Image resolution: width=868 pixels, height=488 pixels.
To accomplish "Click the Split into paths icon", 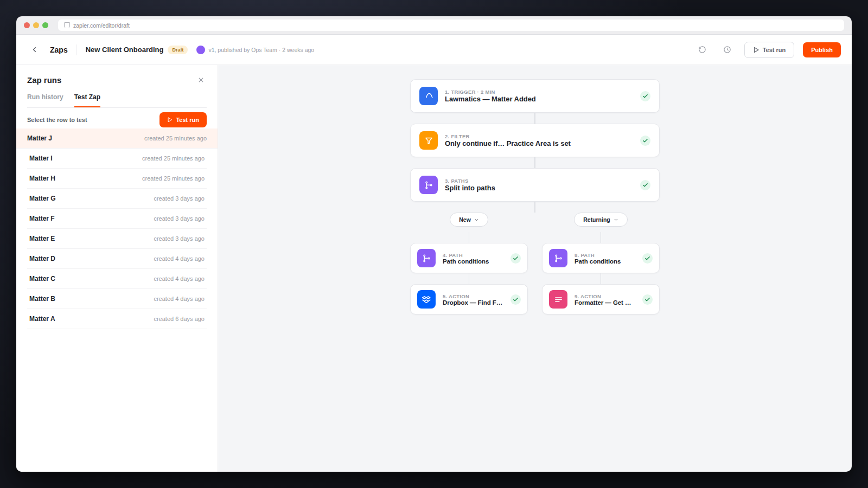I will pyautogui.click(x=429, y=185).
